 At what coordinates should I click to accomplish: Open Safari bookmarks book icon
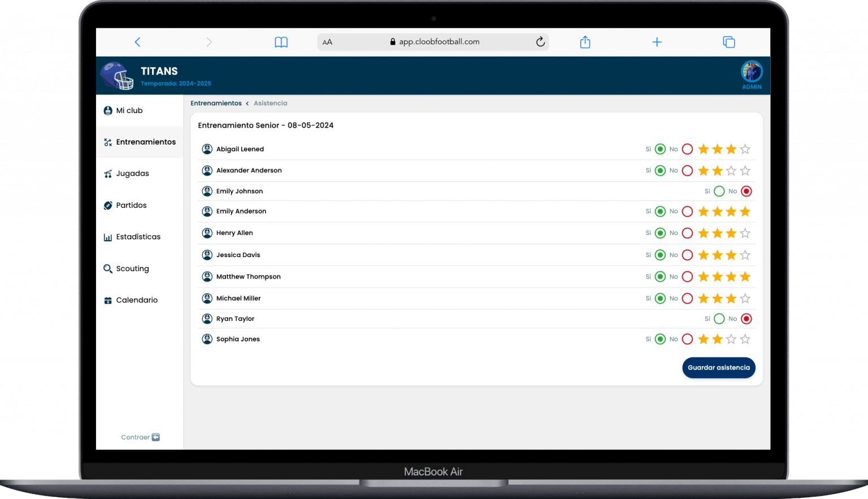281,42
